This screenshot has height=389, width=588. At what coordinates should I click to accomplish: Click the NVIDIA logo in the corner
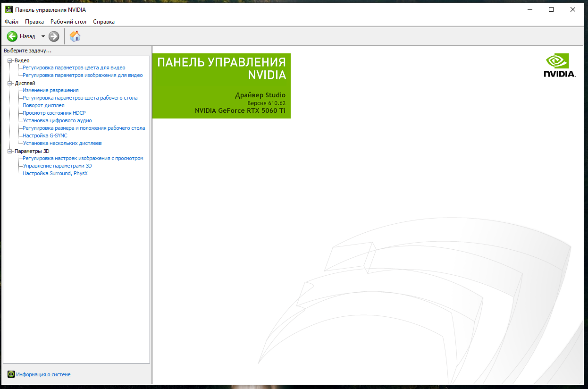click(x=559, y=65)
